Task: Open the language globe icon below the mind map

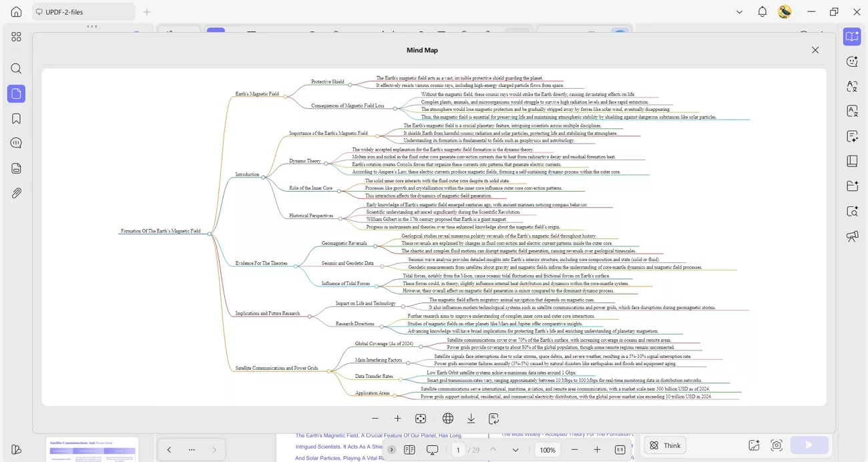Action: (x=447, y=418)
